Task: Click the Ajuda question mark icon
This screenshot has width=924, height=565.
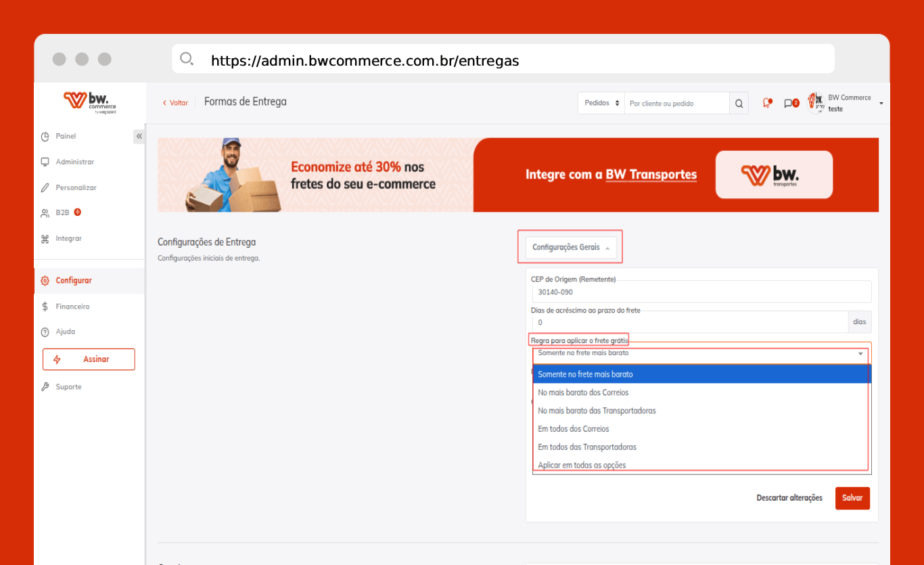Action: click(x=45, y=332)
